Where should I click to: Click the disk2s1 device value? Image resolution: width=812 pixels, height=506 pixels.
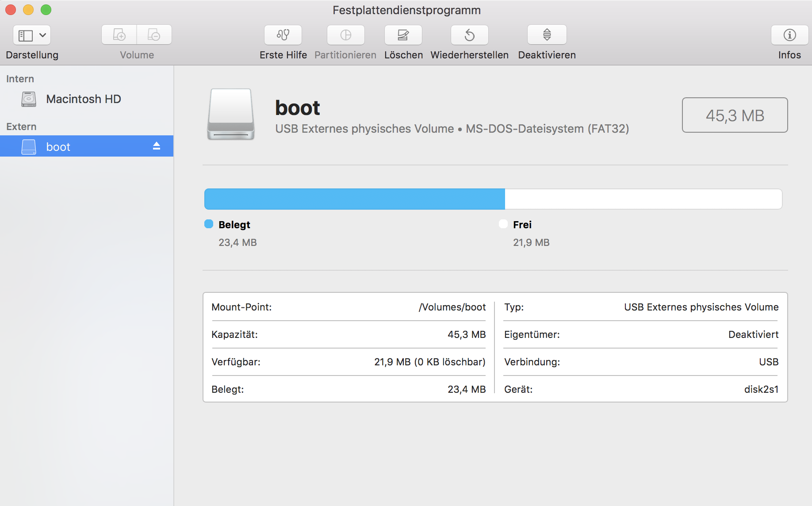click(x=762, y=389)
